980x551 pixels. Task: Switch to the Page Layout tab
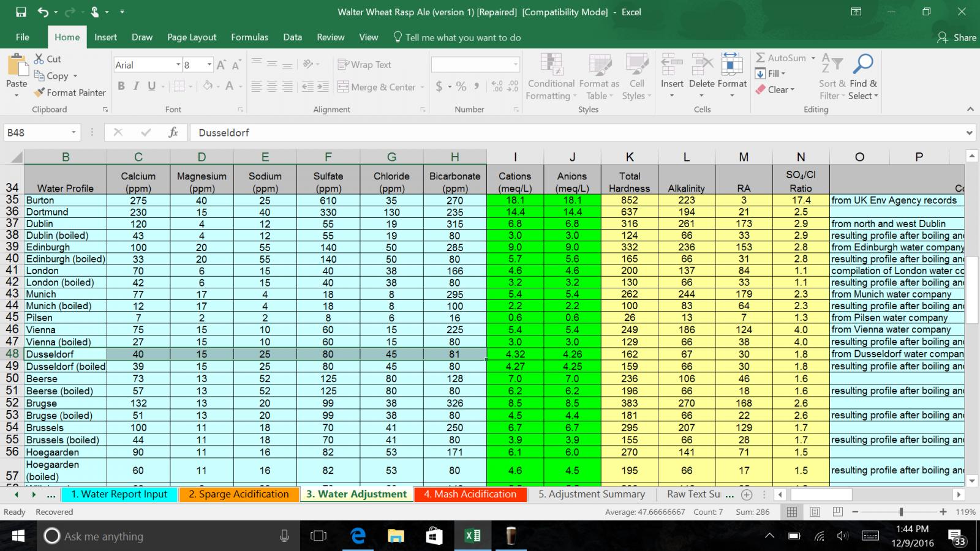pyautogui.click(x=192, y=37)
